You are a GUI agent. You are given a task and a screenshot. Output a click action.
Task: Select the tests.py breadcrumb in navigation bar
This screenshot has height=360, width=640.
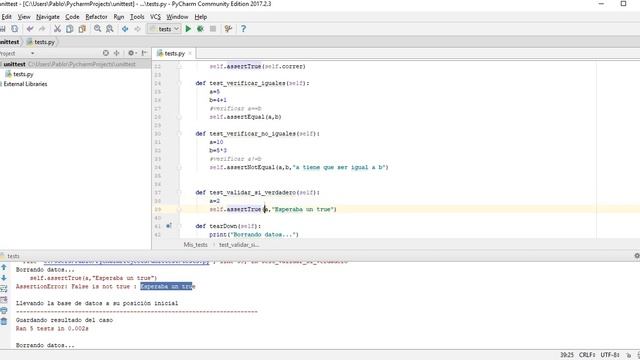point(41,42)
